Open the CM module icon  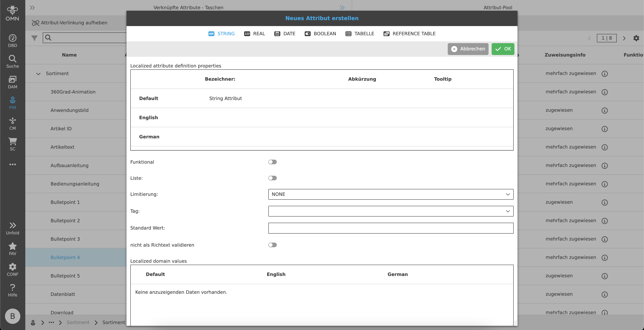click(12, 123)
